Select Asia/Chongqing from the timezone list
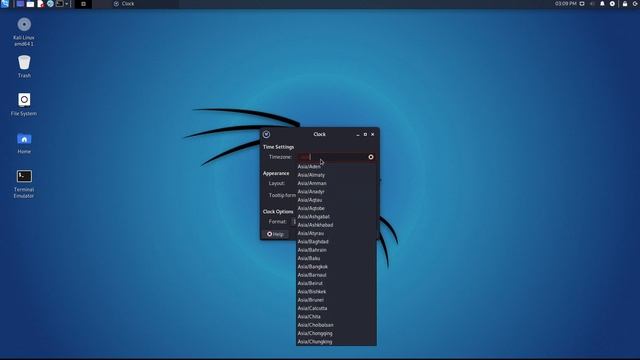Image resolution: width=640 pixels, height=360 pixels. point(336,333)
